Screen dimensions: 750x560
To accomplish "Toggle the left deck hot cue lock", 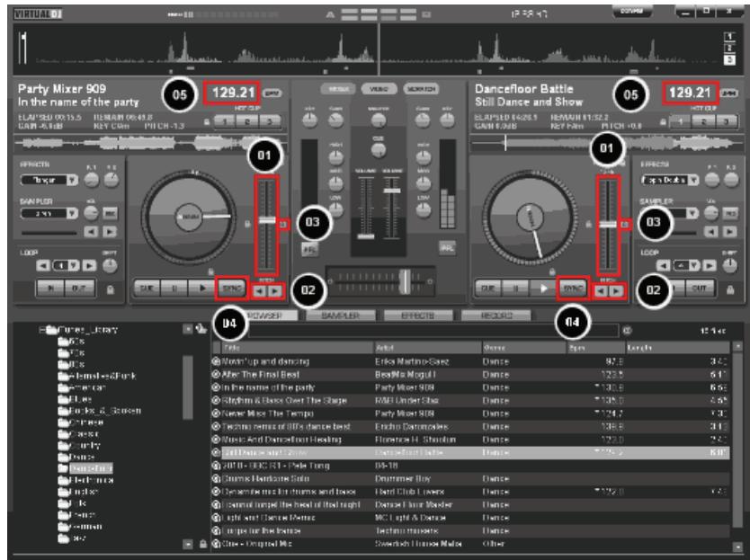I will (x=207, y=122).
